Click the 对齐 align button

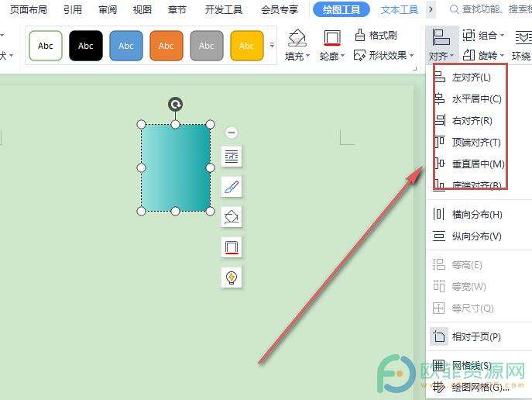click(441, 45)
